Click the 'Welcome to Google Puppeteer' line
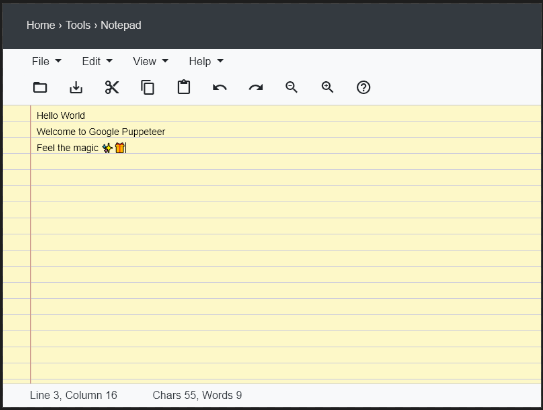Image resolution: width=543 pixels, height=410 pixels. (x=101, y=132)
